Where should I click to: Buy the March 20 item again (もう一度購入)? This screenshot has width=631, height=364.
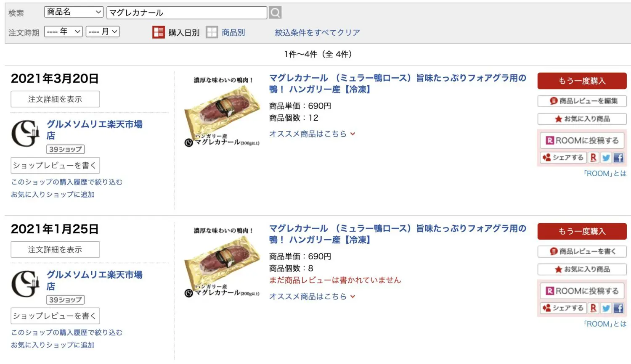point(582,81)
